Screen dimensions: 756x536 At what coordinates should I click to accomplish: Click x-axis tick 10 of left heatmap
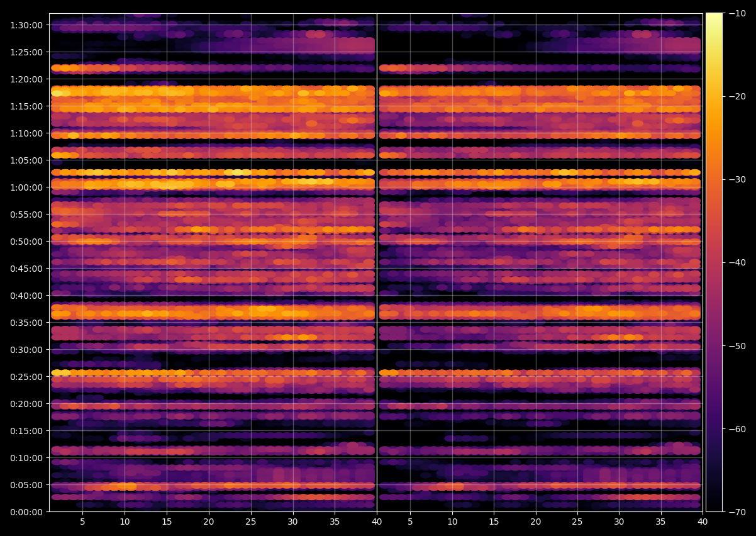[x=125, y=522]
